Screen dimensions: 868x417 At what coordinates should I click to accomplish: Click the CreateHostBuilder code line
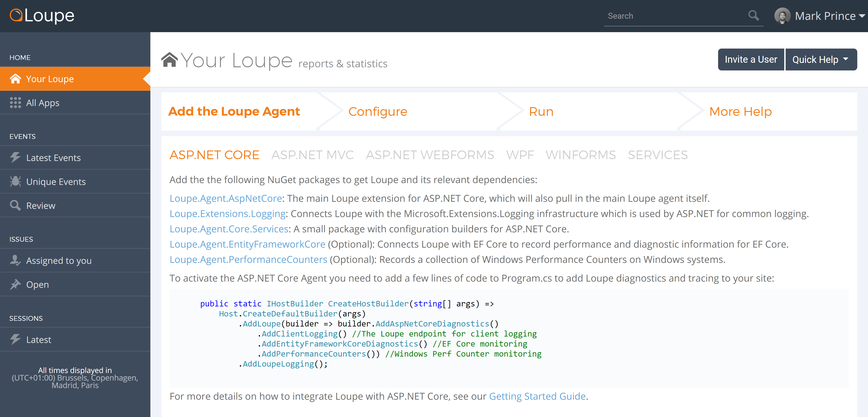347,304
